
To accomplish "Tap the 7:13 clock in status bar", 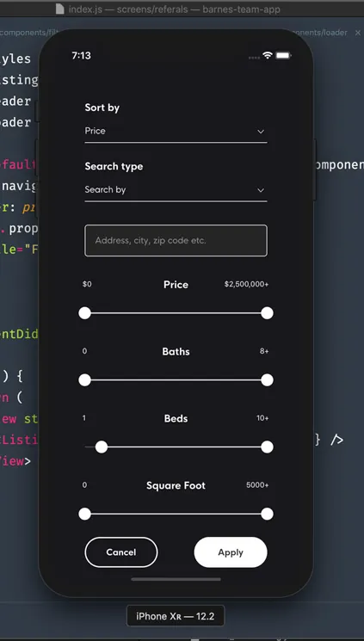I will pyautogui.click(x=82, y=56).
